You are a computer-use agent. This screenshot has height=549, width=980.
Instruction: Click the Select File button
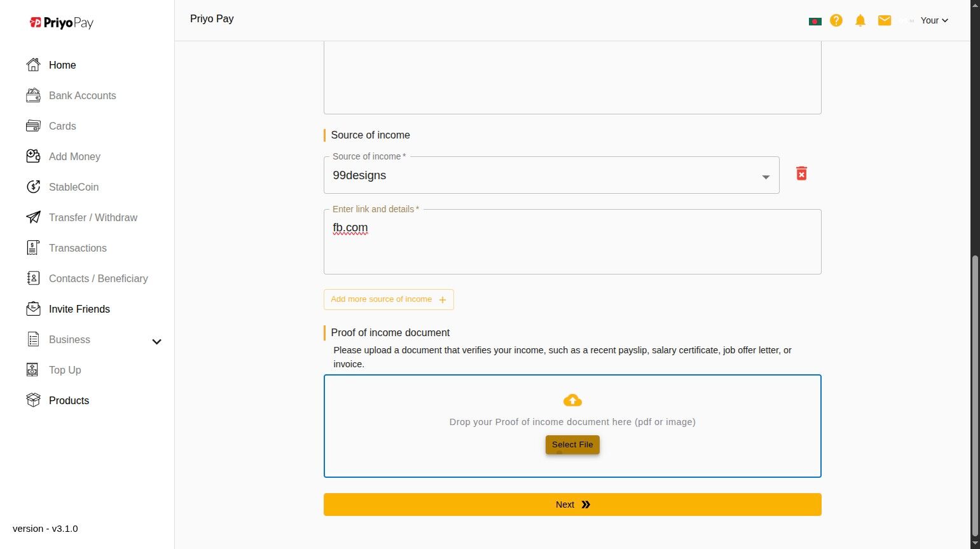(572, 445)
